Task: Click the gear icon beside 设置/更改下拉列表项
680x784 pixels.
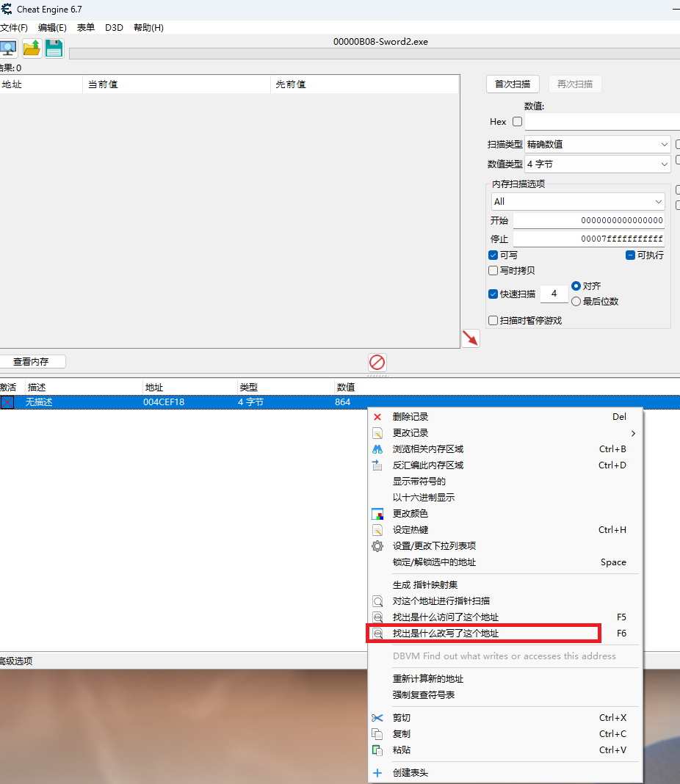Action: pyautogui.click(x=377, y=546)
